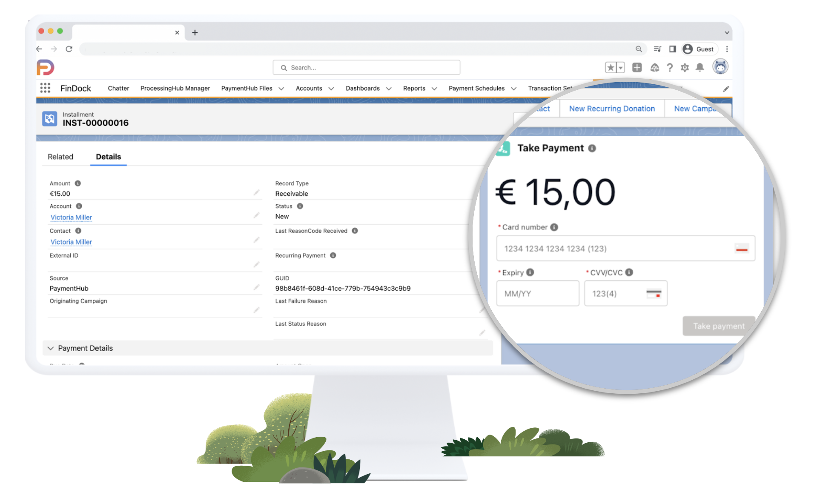Open the Chatter nav tab
This screenshot has width=820, height=504.
(118, 88)
